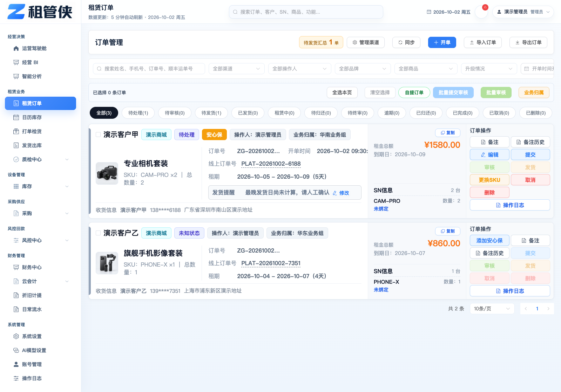
Task: Click the 系统设置 gear icon
Action: pos(16,336)
